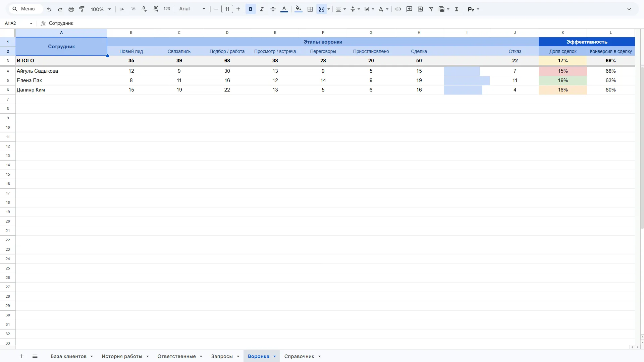Viewport: 644px width, 362px height.
Task: Apply strikethrough formatting
Action: coord(273,9)
